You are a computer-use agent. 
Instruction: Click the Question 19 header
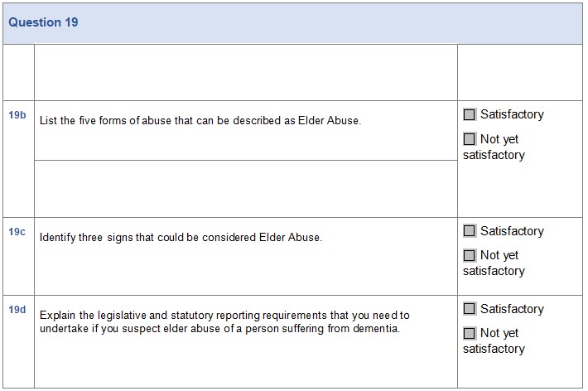[x=44, y=22]
